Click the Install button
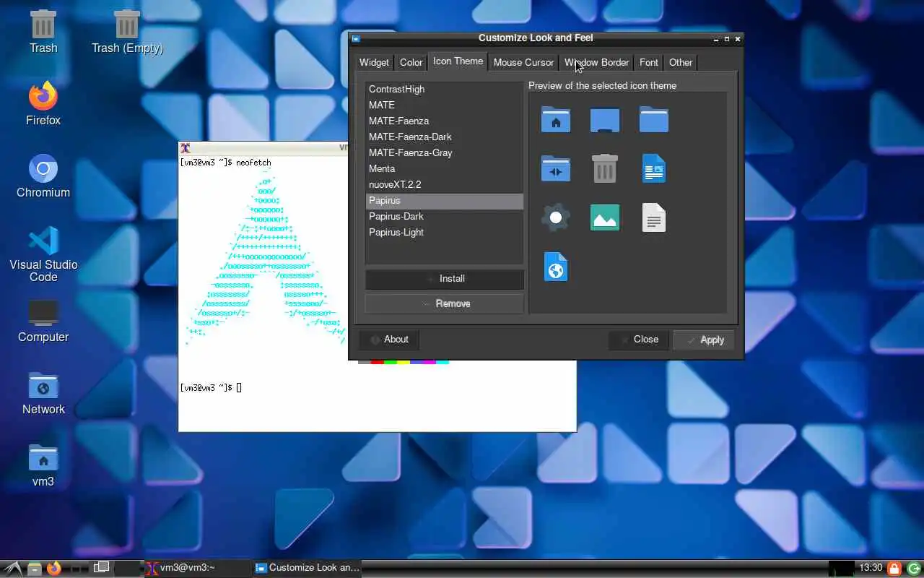Viewport: 924px width, 578px height. pyautogui.click(x=444, y=279)
